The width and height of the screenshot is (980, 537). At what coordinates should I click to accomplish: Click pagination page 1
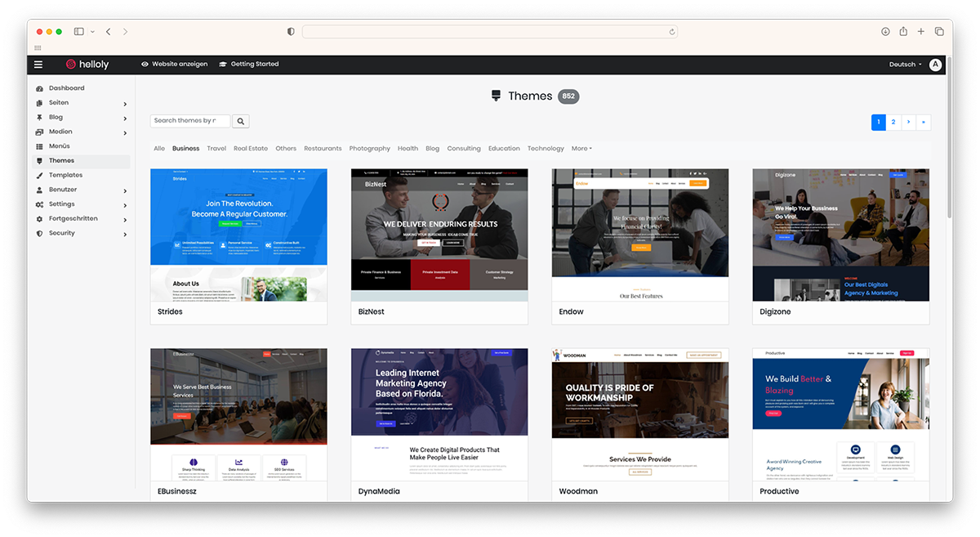[x=879, y=123]
